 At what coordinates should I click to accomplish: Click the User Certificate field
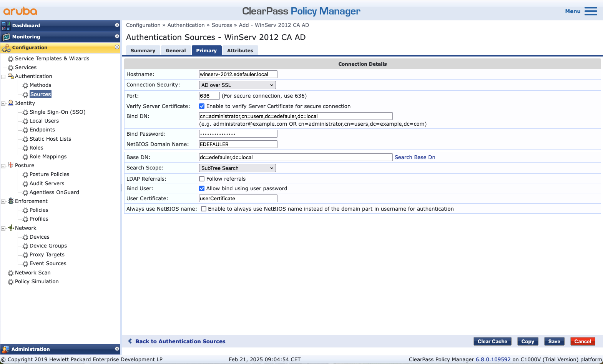tap(238, 198)
